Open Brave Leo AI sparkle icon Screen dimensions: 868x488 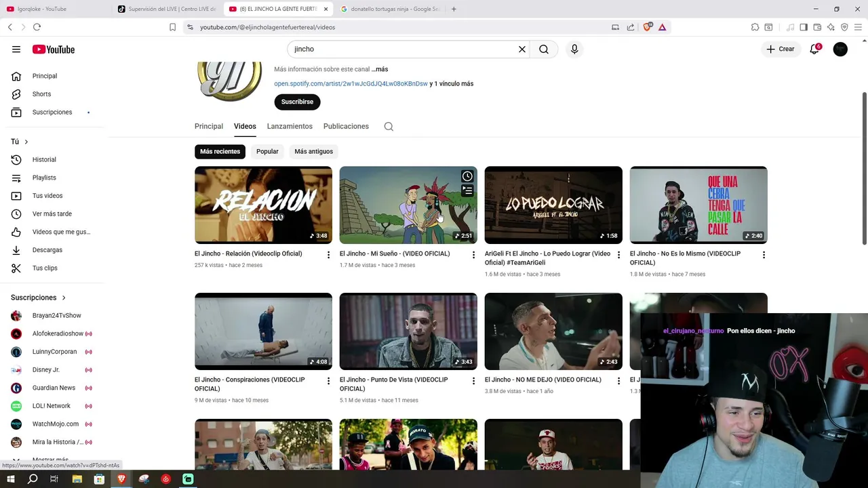(x=831, y=27)
